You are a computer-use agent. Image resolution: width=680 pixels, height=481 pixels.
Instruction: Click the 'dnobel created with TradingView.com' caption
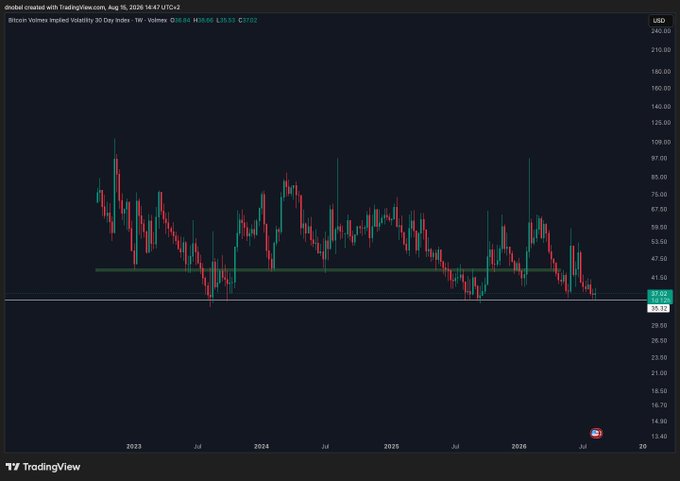(55, 7)
